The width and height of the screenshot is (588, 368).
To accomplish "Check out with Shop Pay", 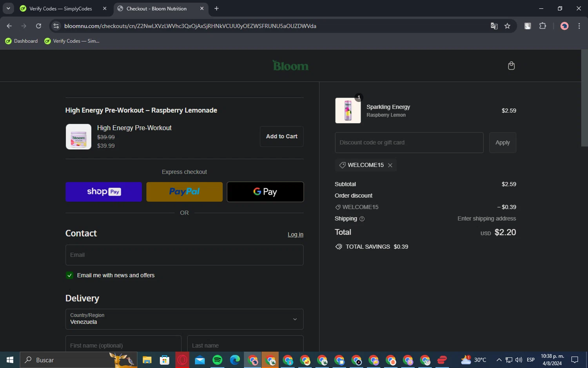I will click(x=103, y=192).
